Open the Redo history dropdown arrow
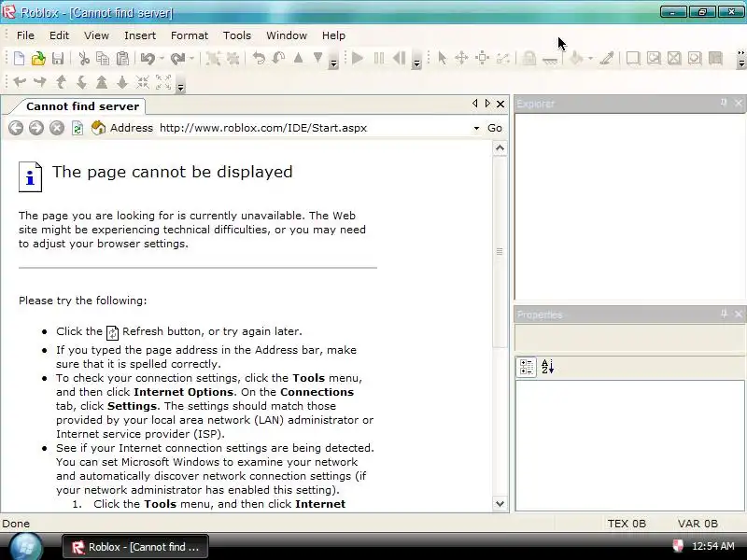 pos(191,59)
